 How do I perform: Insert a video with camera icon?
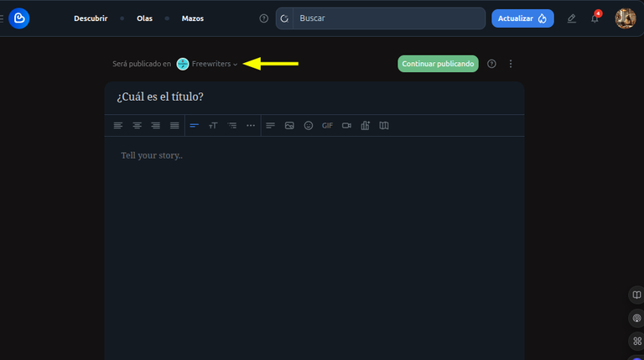point(346,125)
